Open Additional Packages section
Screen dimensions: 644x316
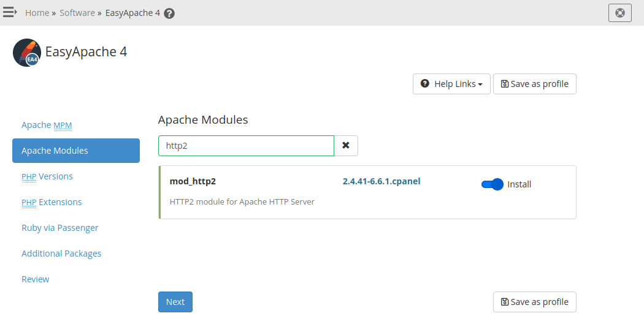61,254
